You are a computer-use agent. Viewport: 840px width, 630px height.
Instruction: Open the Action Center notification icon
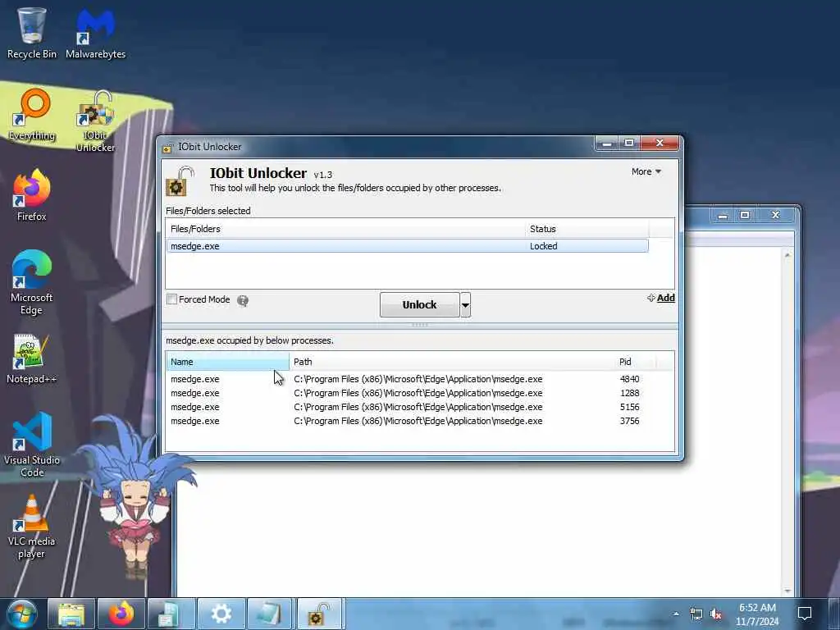click(805, 614)
